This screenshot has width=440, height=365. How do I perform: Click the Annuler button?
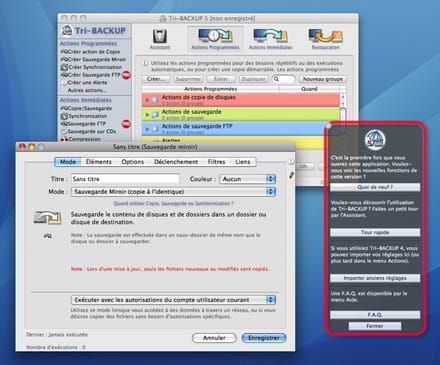(214, 338)
